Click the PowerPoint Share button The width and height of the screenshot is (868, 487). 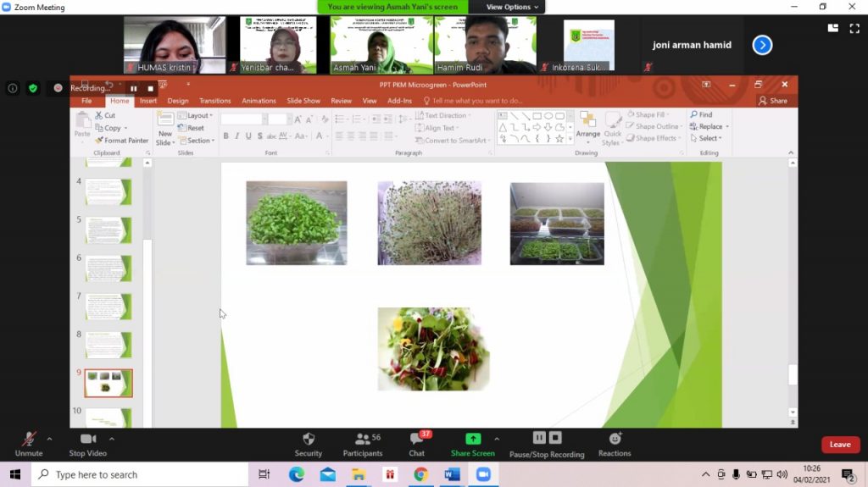pos(773,101)
